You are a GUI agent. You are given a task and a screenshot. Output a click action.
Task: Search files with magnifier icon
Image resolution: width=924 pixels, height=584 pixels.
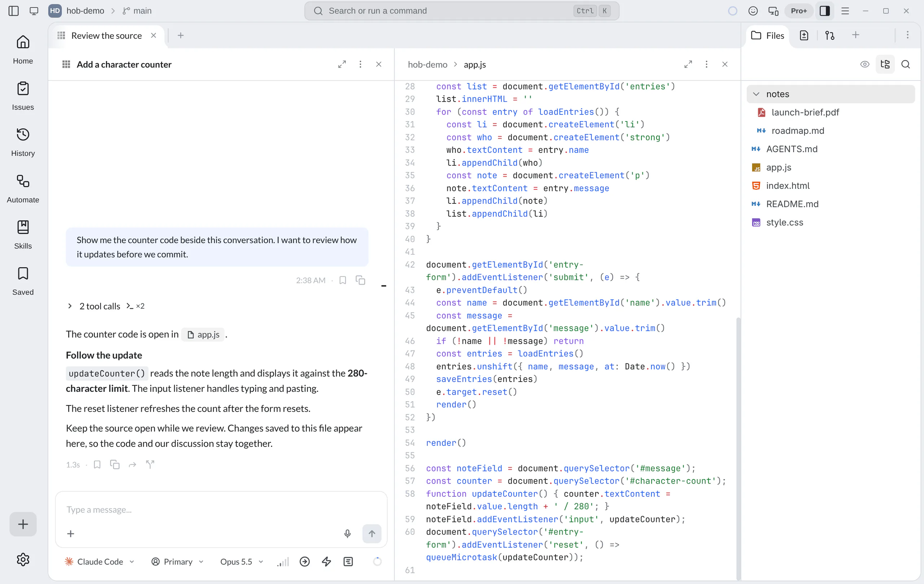pos(905,64)
